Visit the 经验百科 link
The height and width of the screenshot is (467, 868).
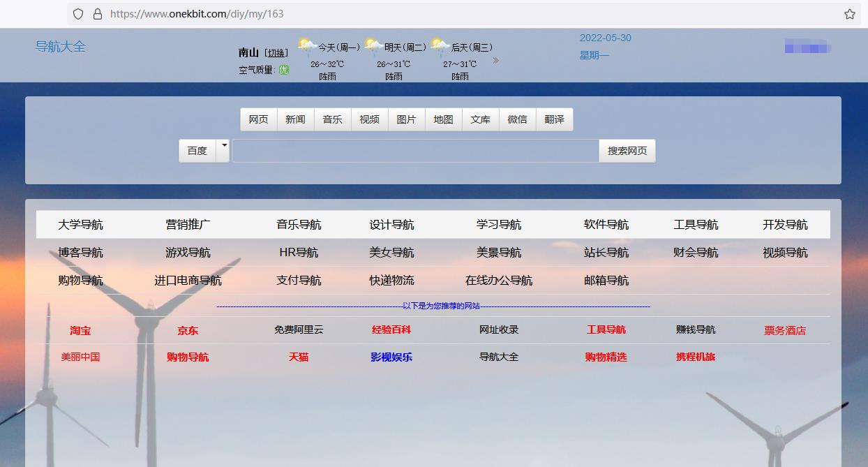pyautogui.click(x=391, y=329)
